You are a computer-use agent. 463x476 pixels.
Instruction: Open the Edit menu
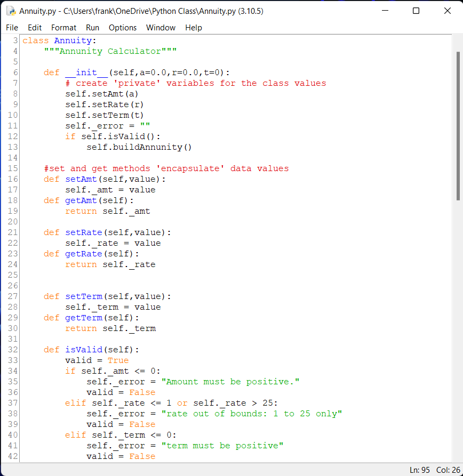click(35, 28)
